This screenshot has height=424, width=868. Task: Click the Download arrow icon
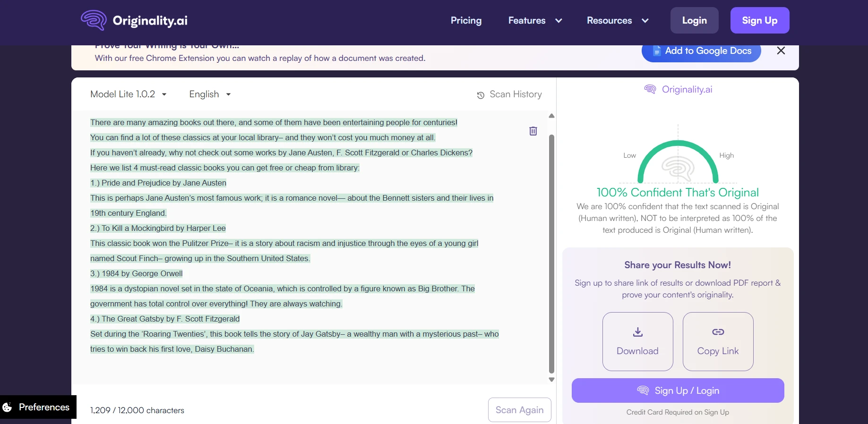[638, 332]
